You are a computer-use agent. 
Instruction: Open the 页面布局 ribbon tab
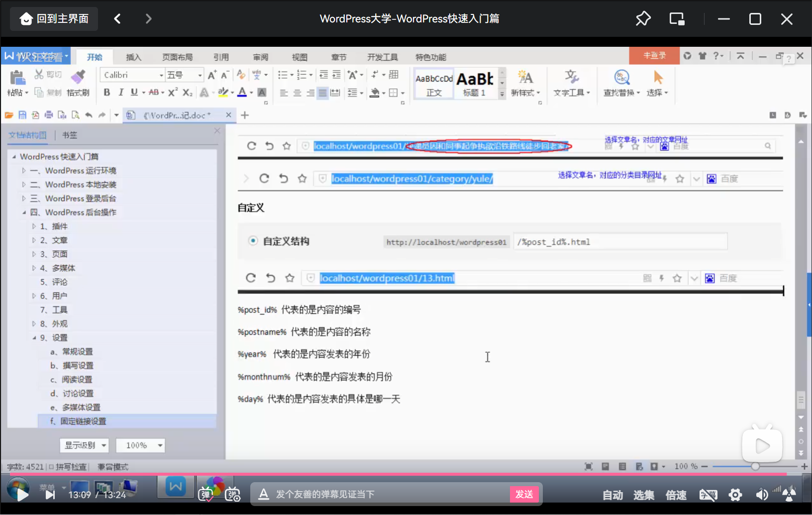[x=178, y=57]
